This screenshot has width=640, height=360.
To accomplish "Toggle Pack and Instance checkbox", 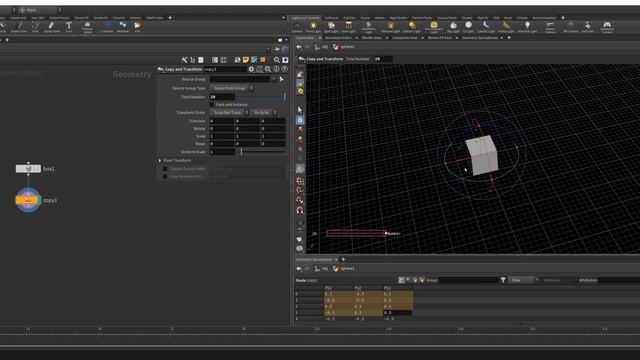I will tap(212, 105).
